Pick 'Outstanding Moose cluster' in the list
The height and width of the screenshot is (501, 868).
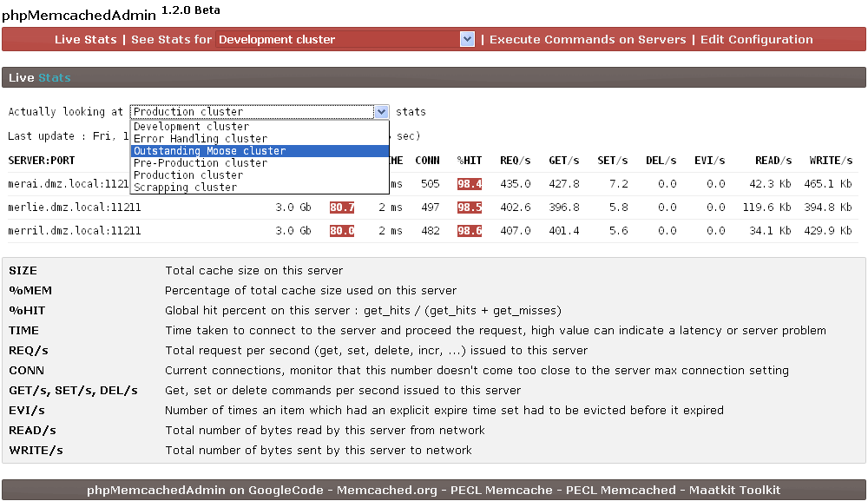pyautogui.click(x=209, y=151)
